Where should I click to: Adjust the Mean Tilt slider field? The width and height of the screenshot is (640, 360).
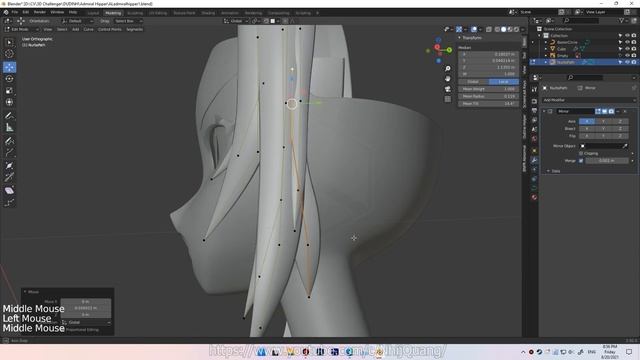tap(489, 104)
